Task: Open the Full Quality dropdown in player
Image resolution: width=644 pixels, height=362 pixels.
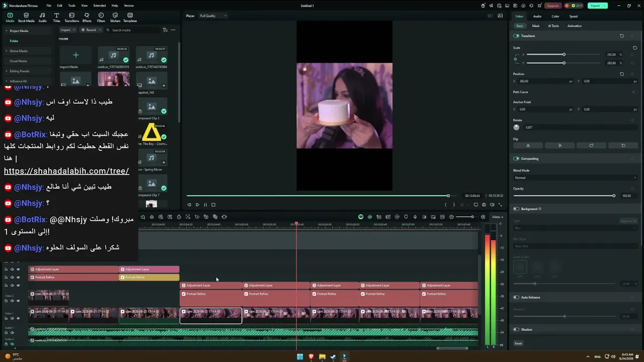Action: (x=213, y=16)
